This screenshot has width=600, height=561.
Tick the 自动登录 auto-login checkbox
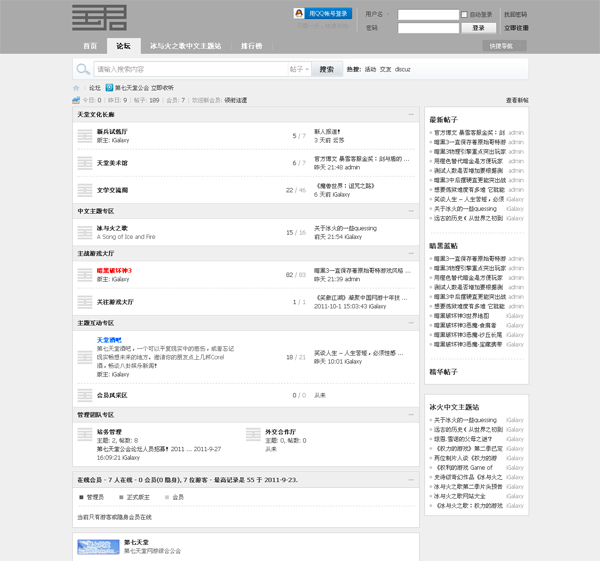pyautogui.click(x=464, y=15)
